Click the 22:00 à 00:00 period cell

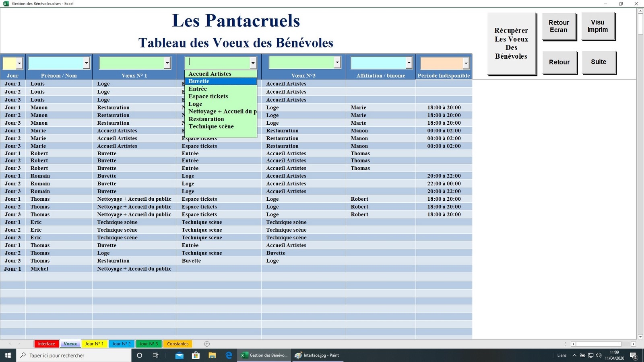[444, 183]
